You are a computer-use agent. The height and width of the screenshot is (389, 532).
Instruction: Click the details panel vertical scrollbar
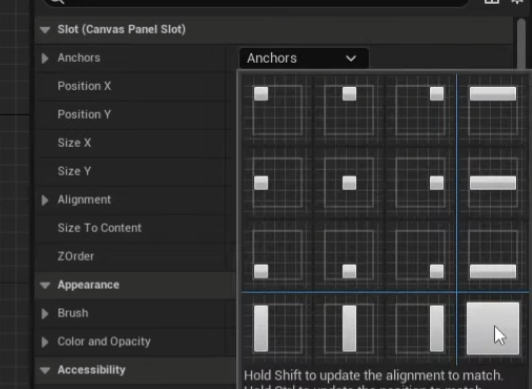[x=522, y=44]
